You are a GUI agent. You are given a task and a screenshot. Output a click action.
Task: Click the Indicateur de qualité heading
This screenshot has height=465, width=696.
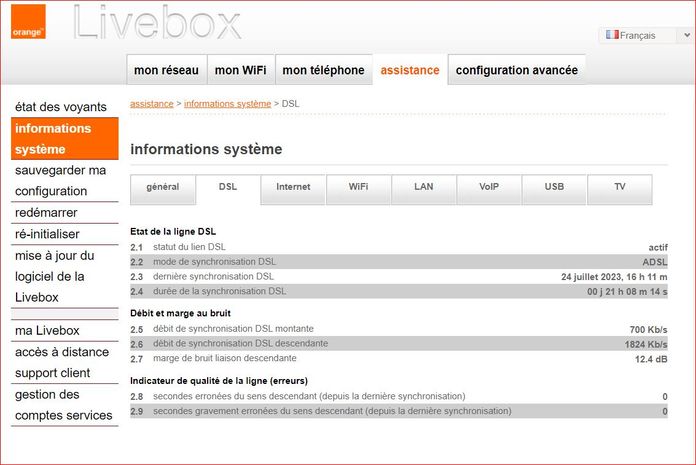click(219, 381)
